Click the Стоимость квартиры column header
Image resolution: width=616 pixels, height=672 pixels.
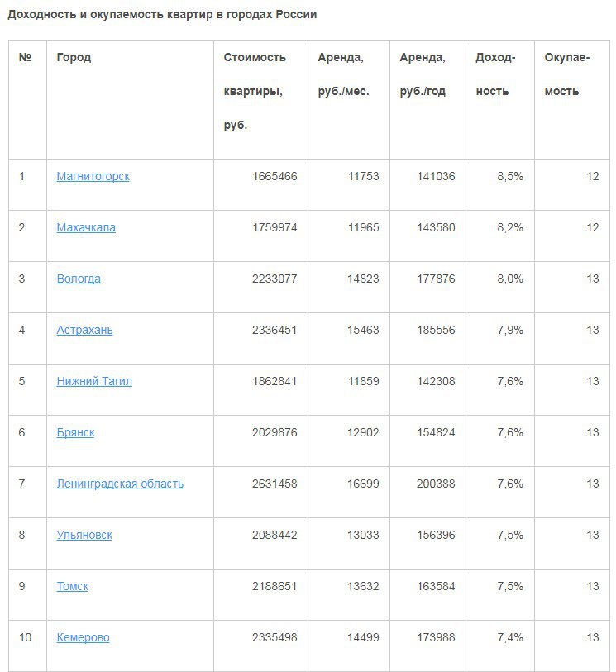point(254,91)
